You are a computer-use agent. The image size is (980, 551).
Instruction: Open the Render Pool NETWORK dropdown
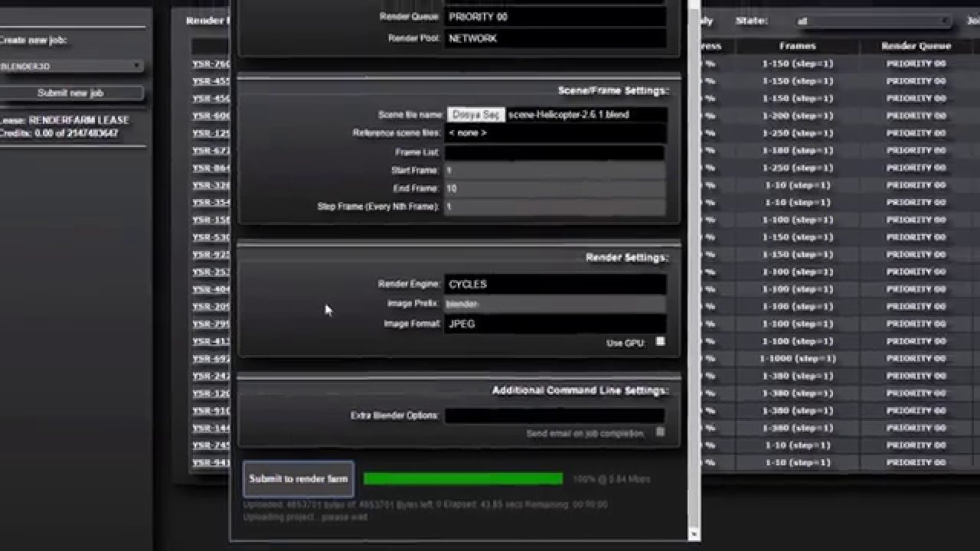[555, 38]
